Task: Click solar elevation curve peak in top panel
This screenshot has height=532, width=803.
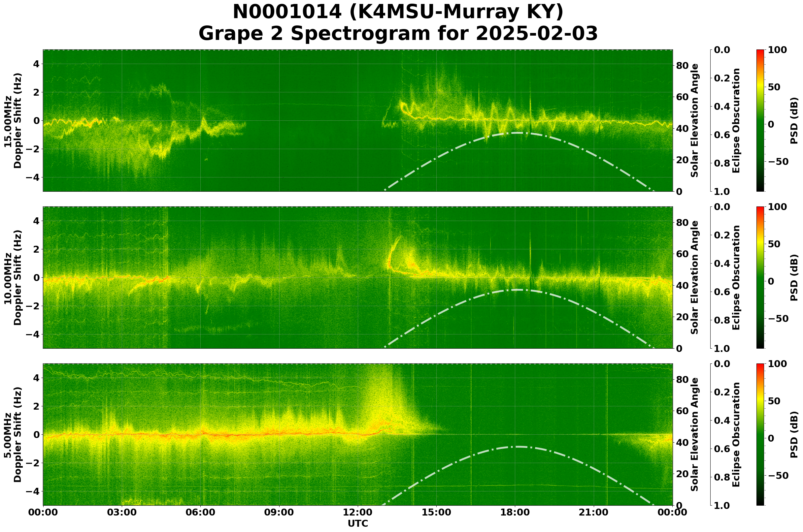Action: [x=518, y=133]
